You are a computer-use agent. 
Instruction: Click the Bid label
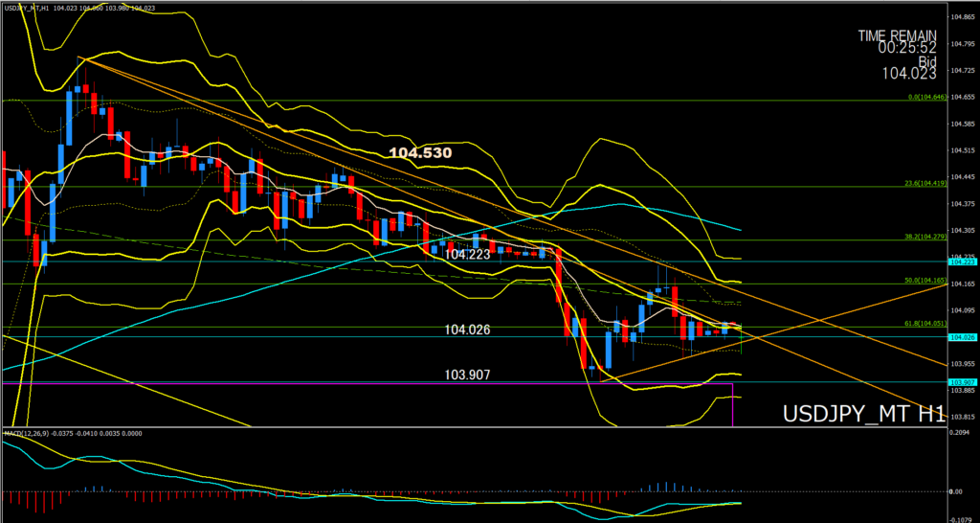[927, 60]
